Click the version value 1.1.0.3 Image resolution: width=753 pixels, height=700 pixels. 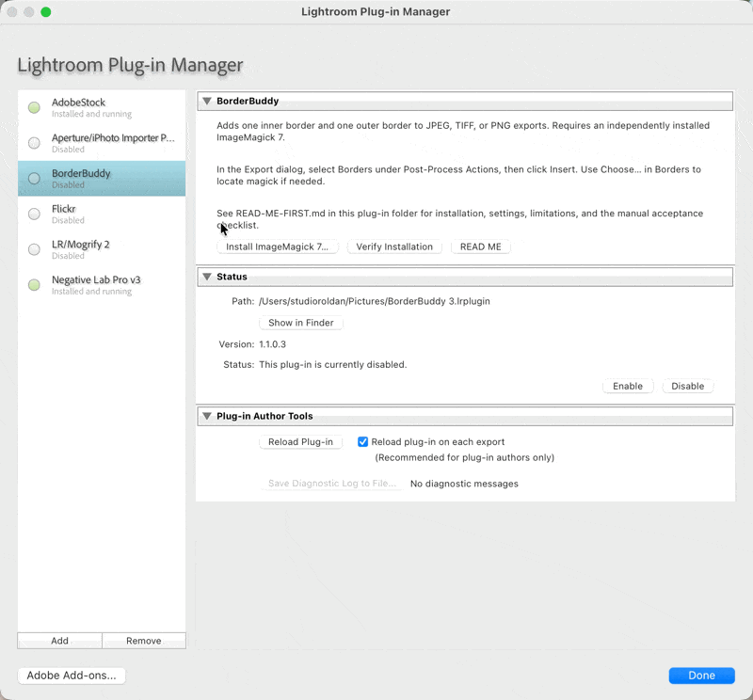(272, 344)
